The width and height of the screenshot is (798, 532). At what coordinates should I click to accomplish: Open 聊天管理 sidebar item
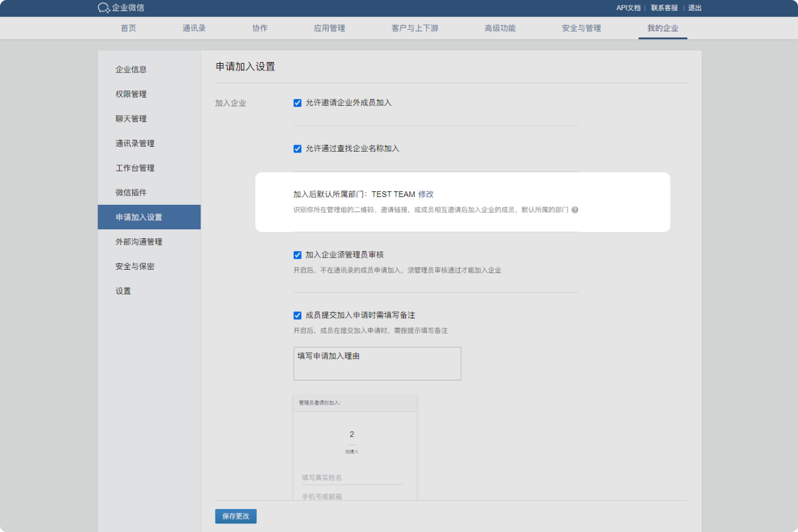131,119
